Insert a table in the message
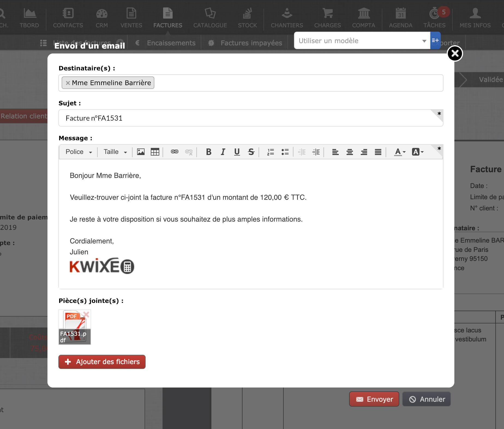Image resolution: width=504 pixels, height=429 pixels. pos(155,152)
